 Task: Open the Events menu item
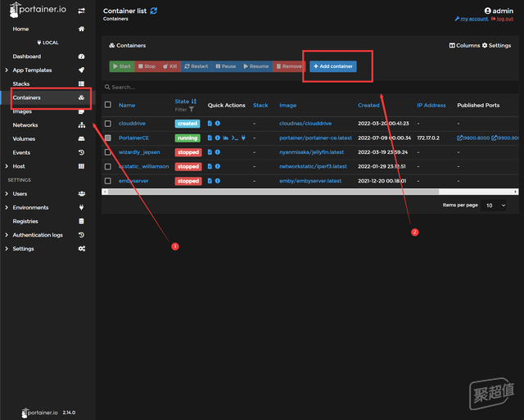[22, 152]
